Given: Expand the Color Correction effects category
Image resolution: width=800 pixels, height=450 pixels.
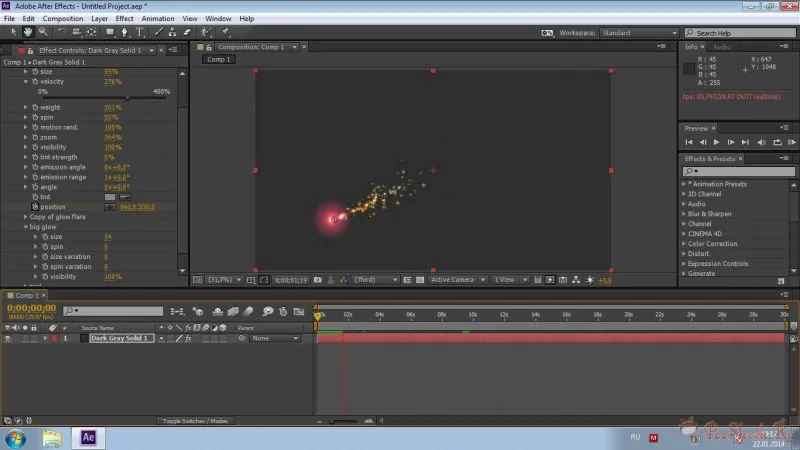Looking at the screenshot, I should coord(684,244).
